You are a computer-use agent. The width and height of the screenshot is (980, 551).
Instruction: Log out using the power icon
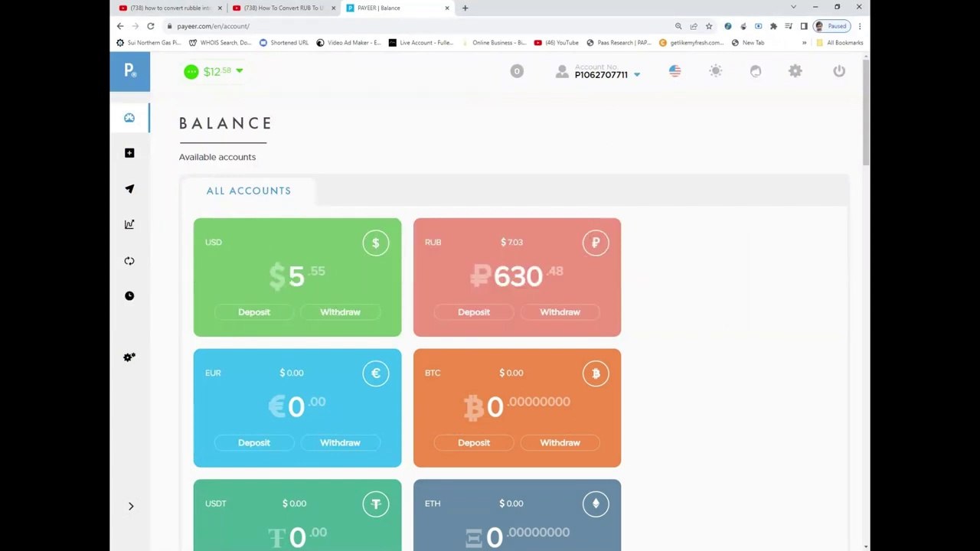click(839, 71)
